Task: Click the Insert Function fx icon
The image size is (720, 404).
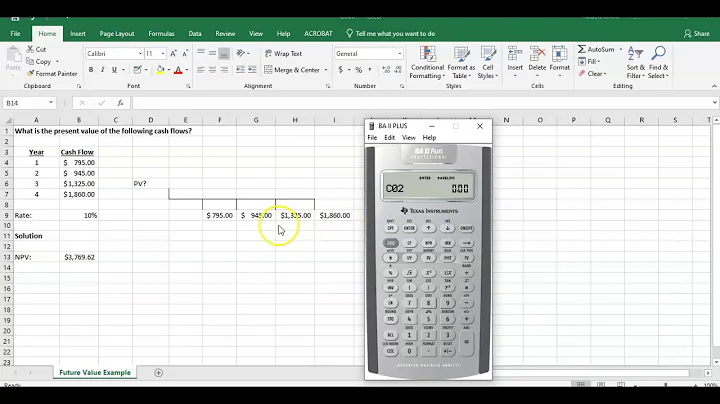Action: click(120, 103)
